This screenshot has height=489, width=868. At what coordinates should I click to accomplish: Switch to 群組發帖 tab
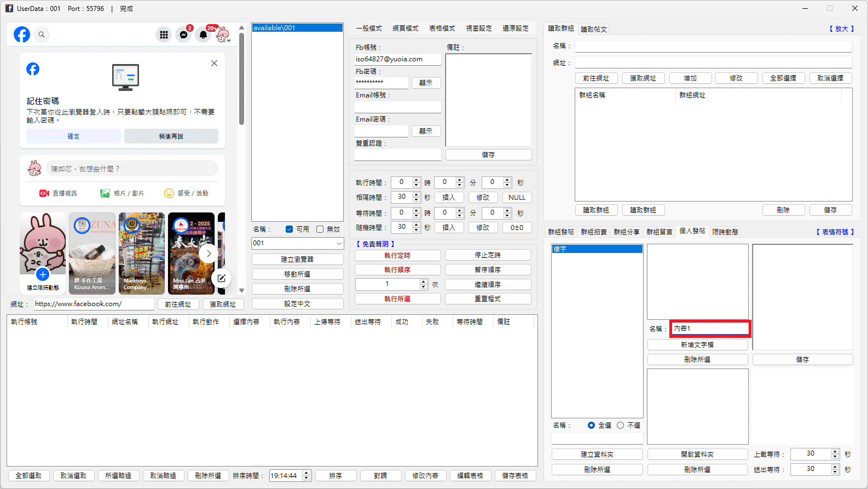pyautogui.click(x=561, y=232)
